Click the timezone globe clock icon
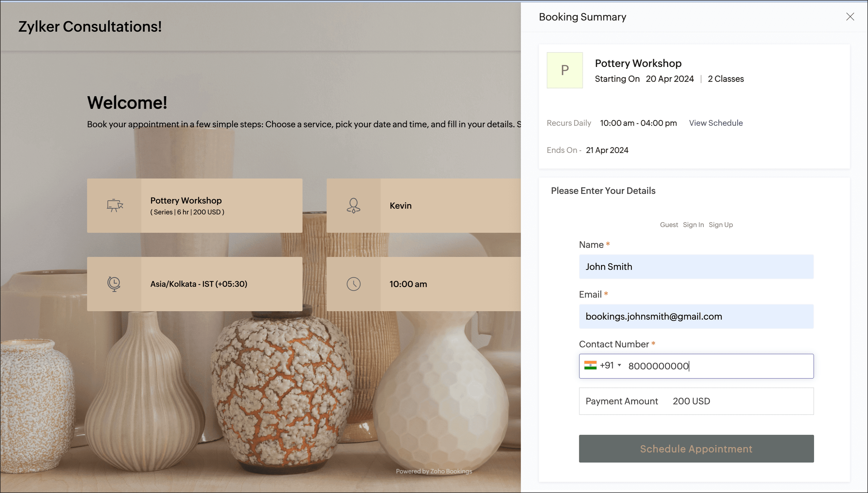 (x=114, y=284)
